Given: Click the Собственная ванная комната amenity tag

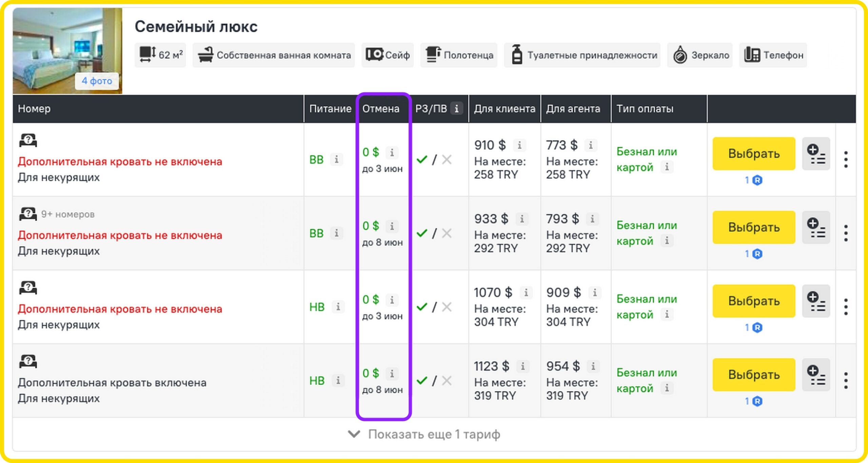Looking at the screenshot, I should 274,55.
